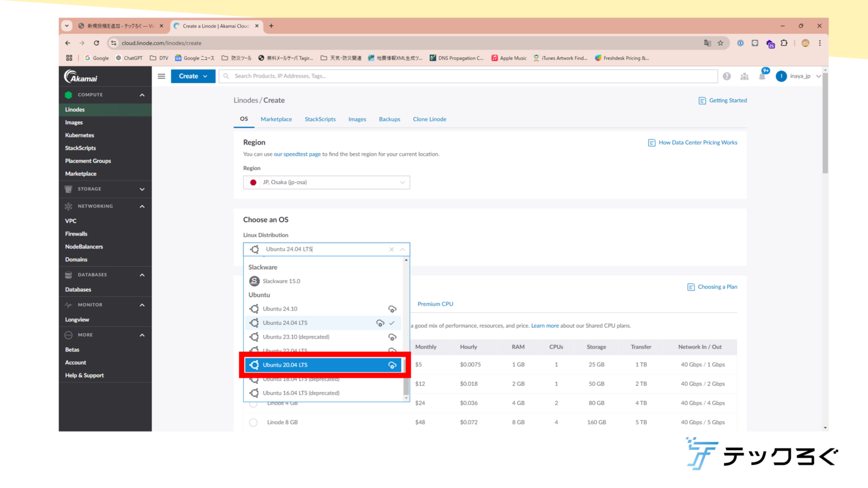Click the notification bell icon
This screenshot has width=868, height=488.
coord(762,76)
